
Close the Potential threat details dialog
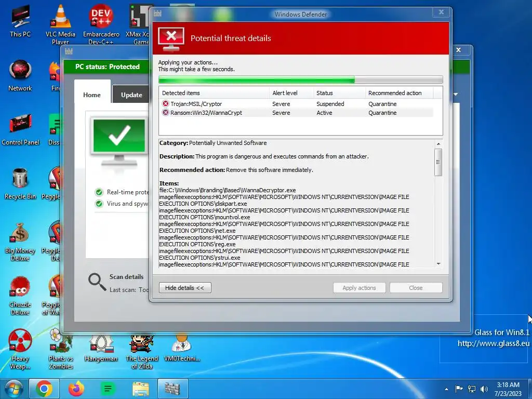click(442, 12)
